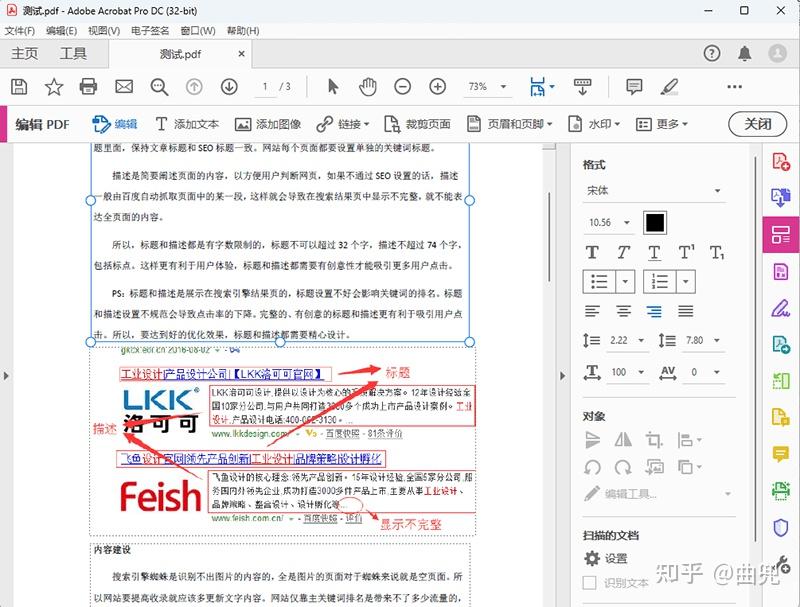Viewport: 800px width, 607px height.
Task: Switch to the 主页 tab
Action: 25,53
